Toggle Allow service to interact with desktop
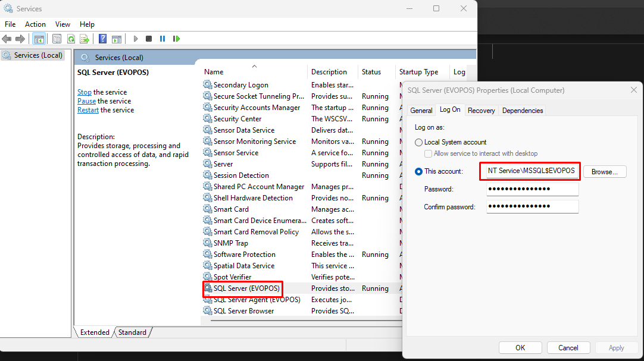 coord(428,153)
